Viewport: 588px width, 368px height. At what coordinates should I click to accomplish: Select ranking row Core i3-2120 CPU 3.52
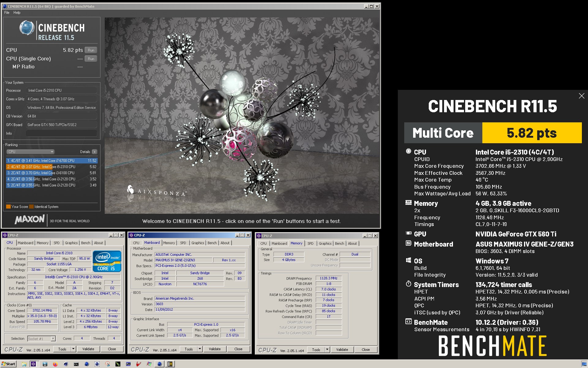click(x=51, y=179)
